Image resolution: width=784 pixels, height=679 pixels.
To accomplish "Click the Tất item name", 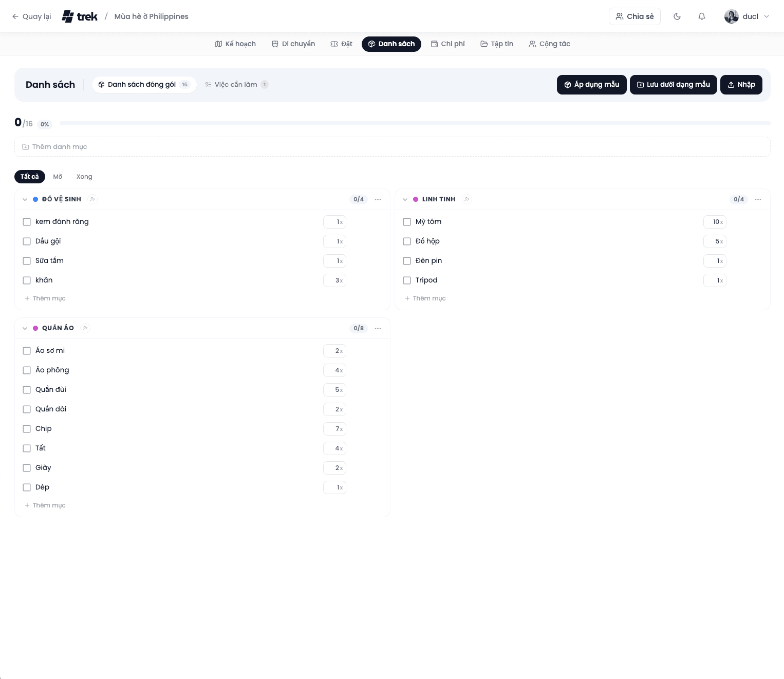I will (41, 448).
